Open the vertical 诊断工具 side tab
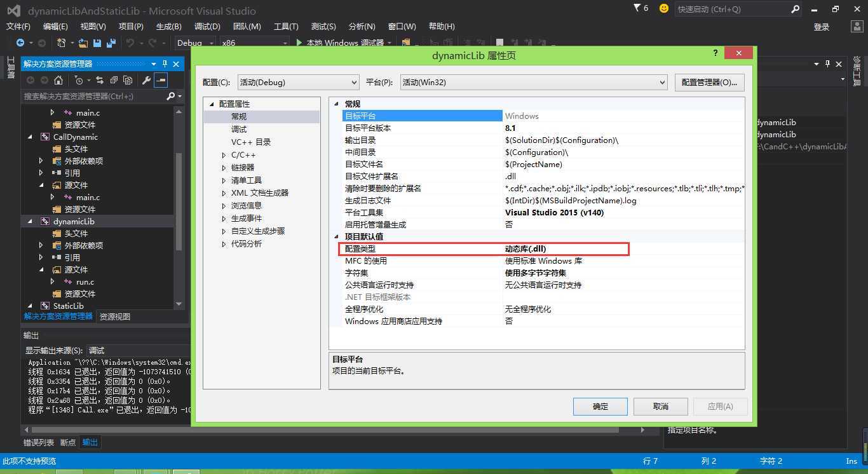 point(857,71)
